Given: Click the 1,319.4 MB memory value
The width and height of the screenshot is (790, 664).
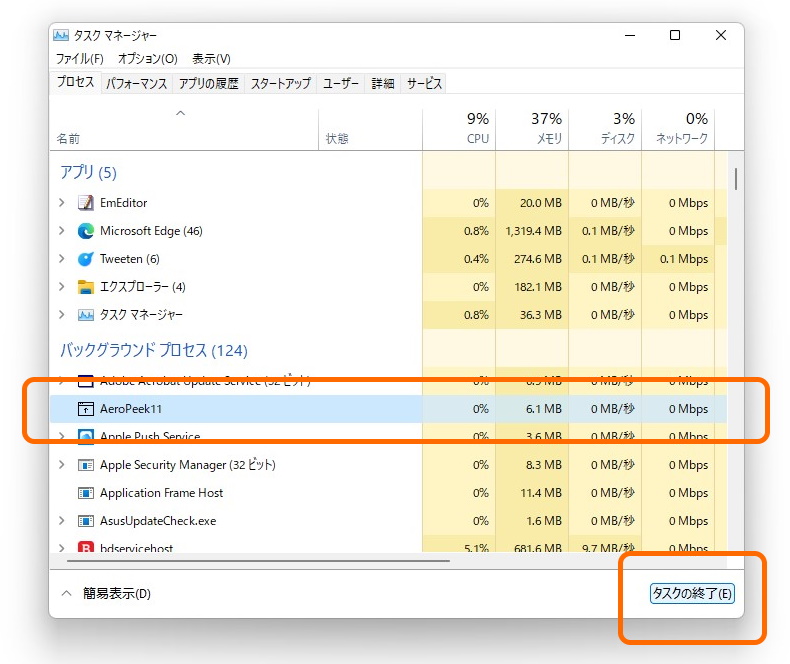Looking at the screenshot, I should pos(534,231).
